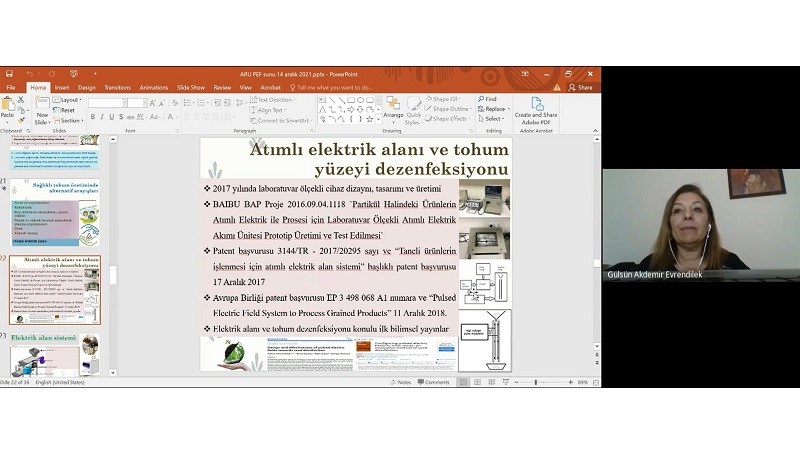Adjust the zoom slider handle

pyautogui.click(x=536, y=382)
